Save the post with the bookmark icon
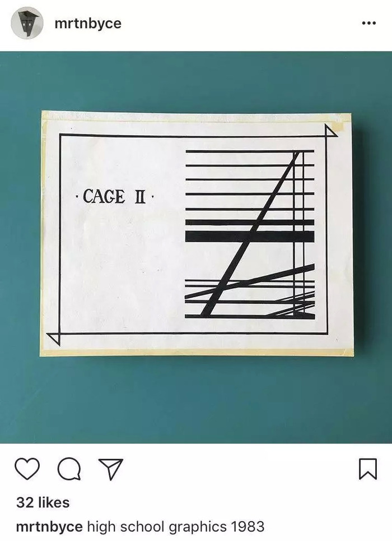Screen dimensions: 392x541 tap(368, 469)
